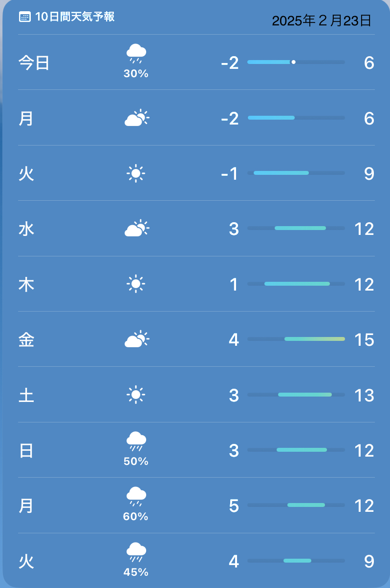
Task: Select the partly cloudy icon for 金
Action: pyautogui.click(x=136, y=339)
